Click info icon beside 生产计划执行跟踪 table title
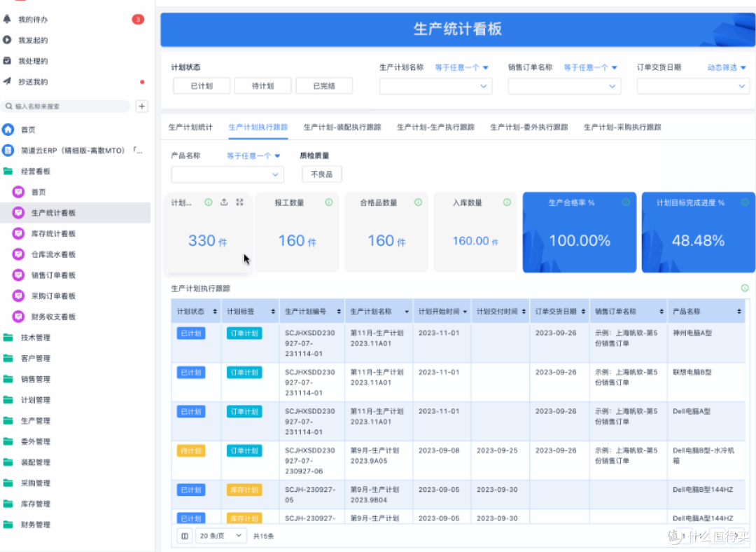756x552 pixels. tap(745, 288)
